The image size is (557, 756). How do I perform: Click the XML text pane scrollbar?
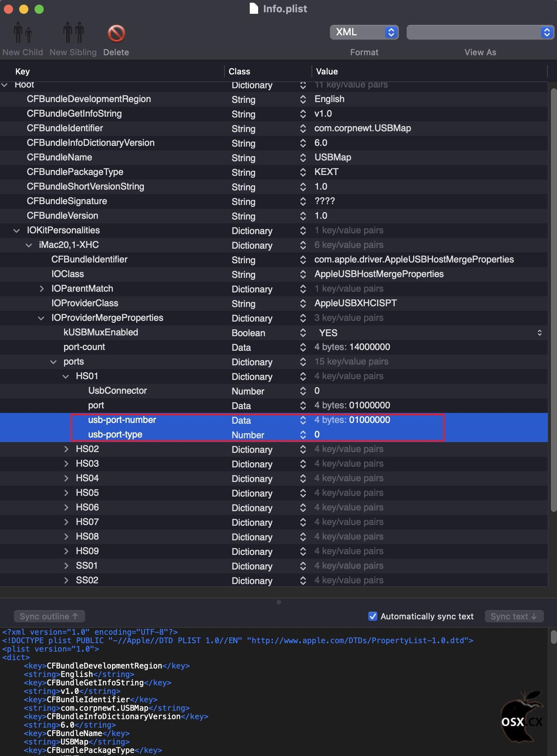coord(554,637)
